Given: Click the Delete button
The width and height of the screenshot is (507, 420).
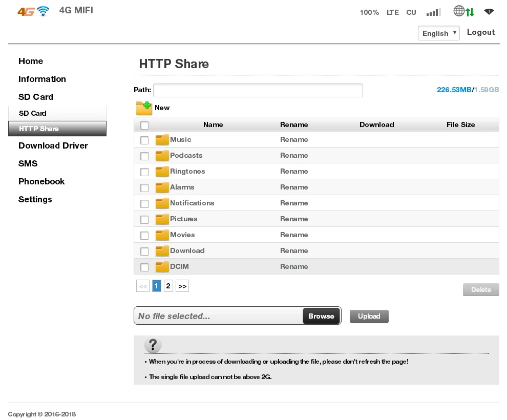Looking at the screenshot, I should pos(481,290).
